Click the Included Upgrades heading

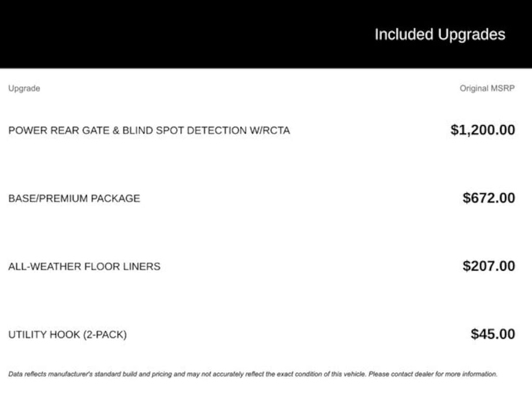click(440, 35)
